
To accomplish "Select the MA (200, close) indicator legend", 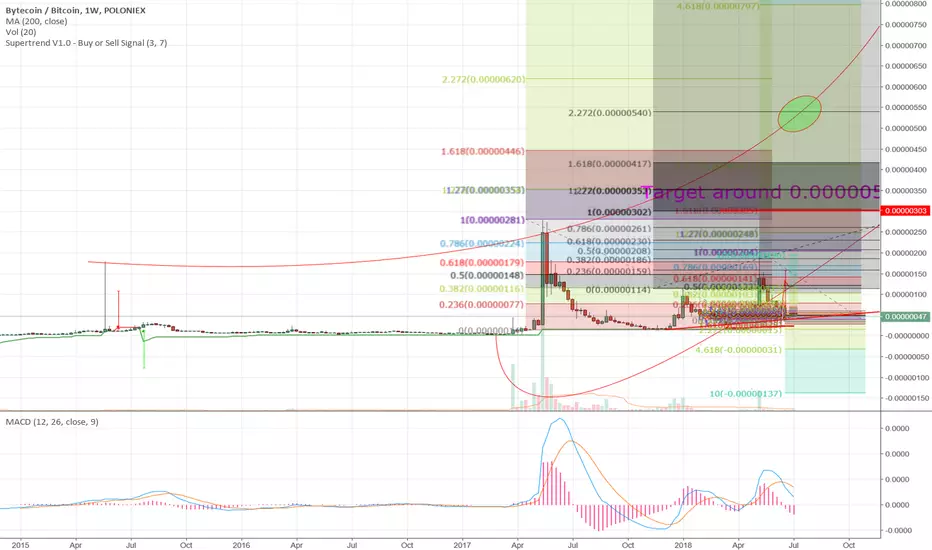I will click(x=36, y=21).
